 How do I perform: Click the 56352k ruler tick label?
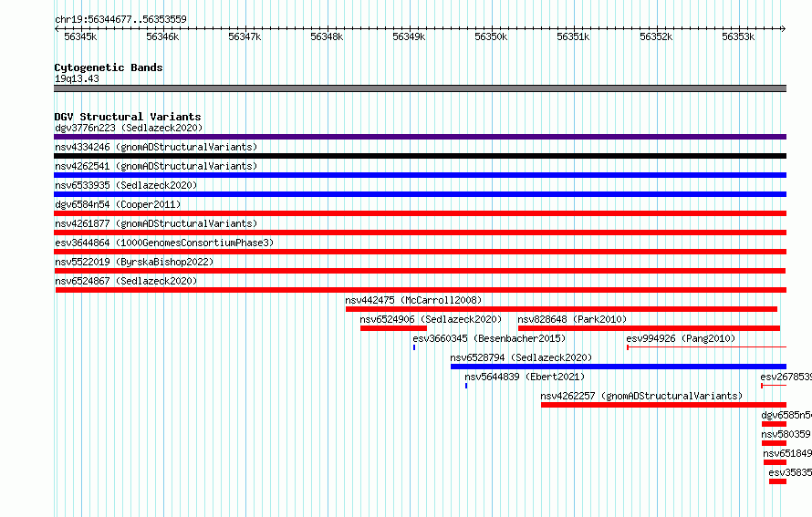[656, 36]
